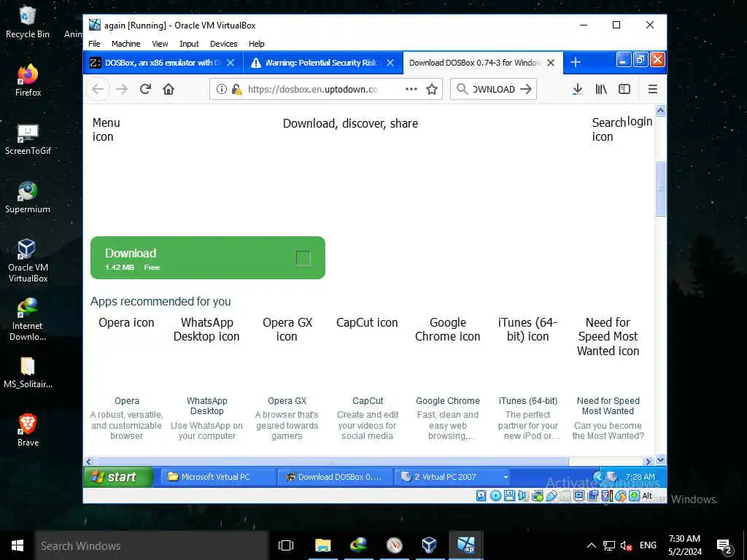Screen dimensions: 747x560
Task: Open the Action Center notification icon
Action: click(x=724, y=546)
